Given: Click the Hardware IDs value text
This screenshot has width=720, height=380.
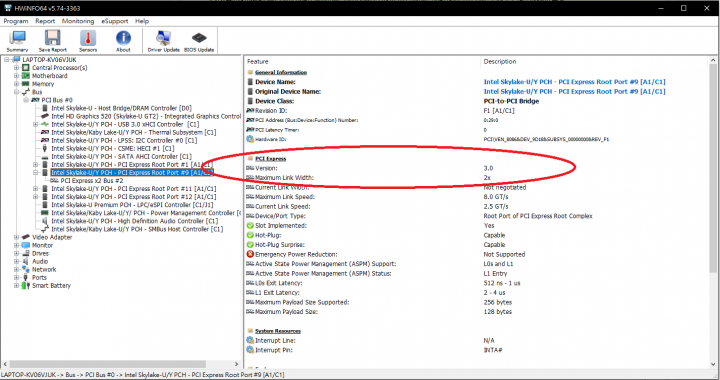Looking at the screenshot, I should coord(546,139).
